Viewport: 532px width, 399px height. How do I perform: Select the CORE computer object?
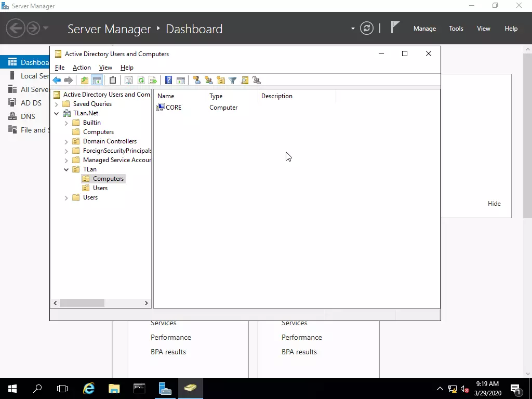pos(169,108)
